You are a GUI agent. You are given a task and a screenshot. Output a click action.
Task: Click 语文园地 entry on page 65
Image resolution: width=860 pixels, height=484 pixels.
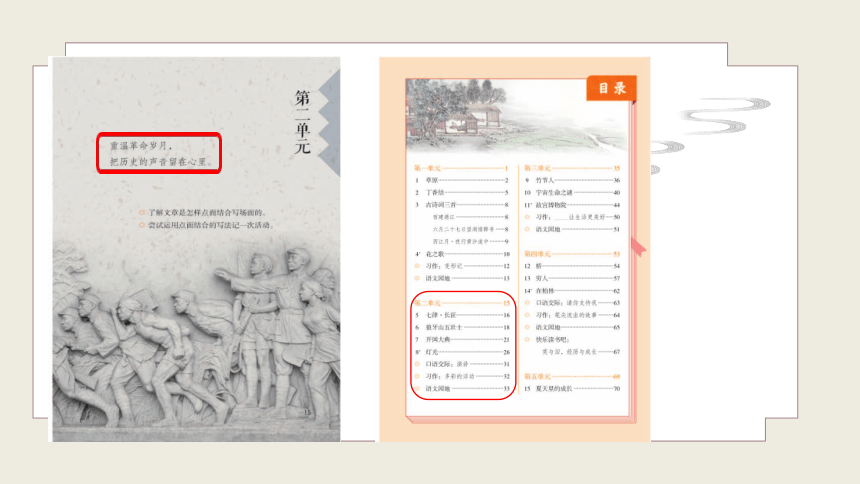click(572, 327)
